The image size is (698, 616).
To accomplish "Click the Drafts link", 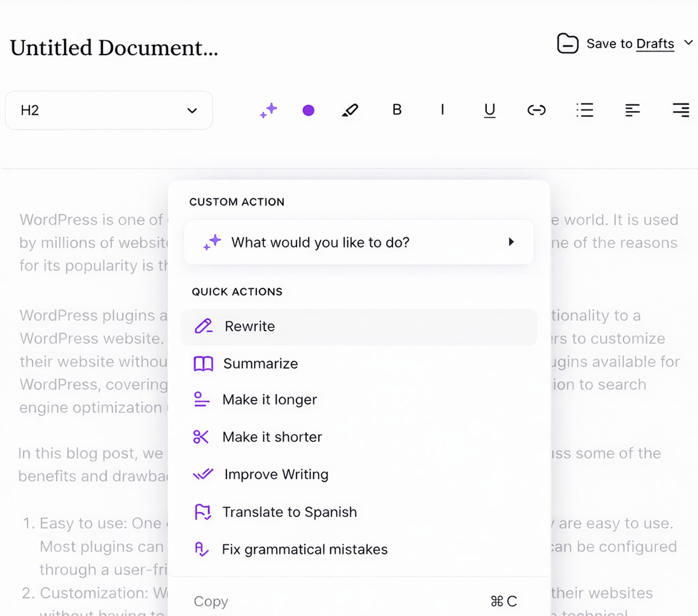I will 655,44.
